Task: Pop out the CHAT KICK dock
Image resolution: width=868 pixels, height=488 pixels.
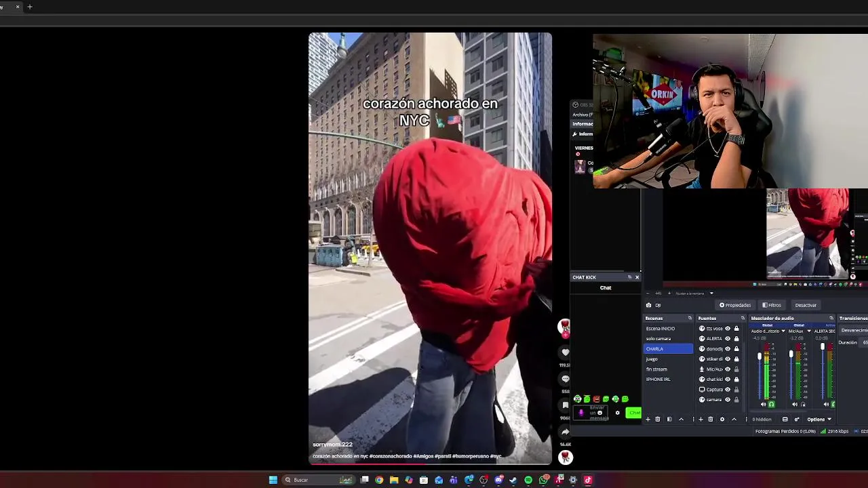Action: [x=629, y=277]
